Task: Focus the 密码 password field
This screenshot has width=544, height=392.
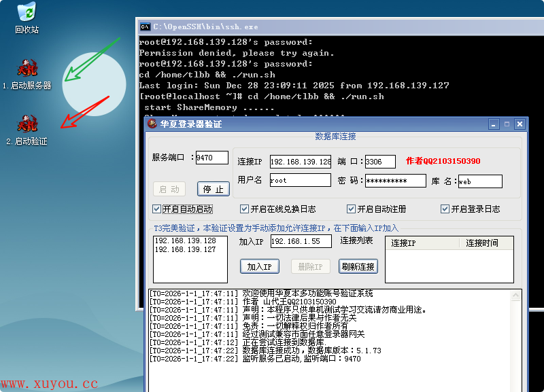Action: point(395,181)
